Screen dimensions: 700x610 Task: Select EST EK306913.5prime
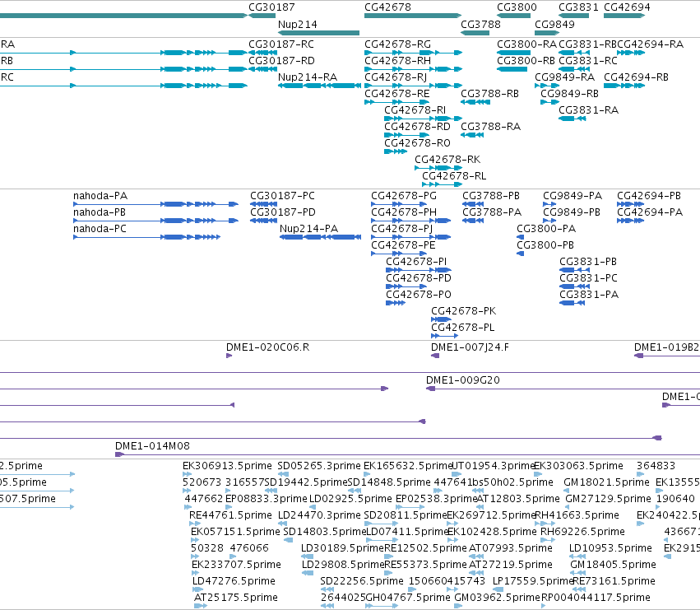pos(187,474)
